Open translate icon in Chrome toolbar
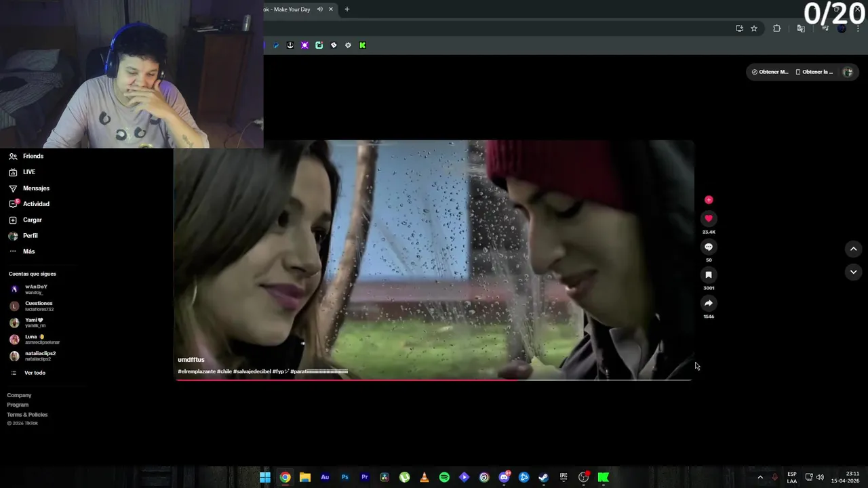Screen dimensions: 868x488 tap(801, 28)
